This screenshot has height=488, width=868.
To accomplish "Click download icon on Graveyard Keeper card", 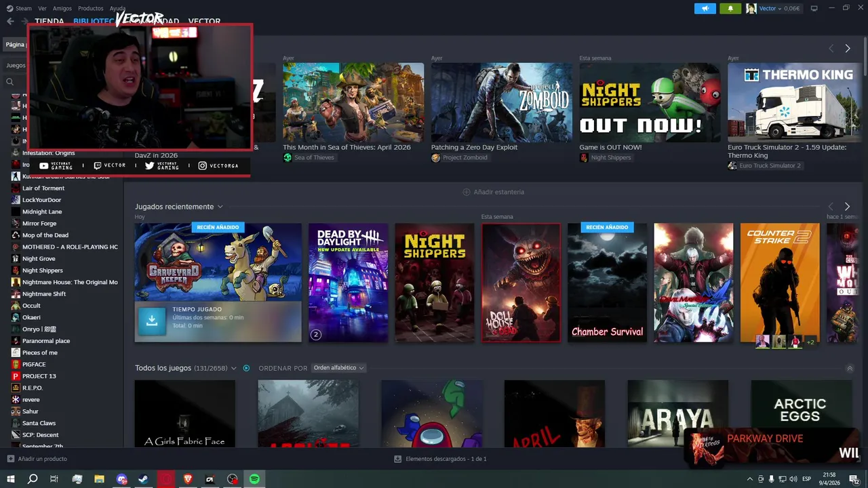I will 152,321.
